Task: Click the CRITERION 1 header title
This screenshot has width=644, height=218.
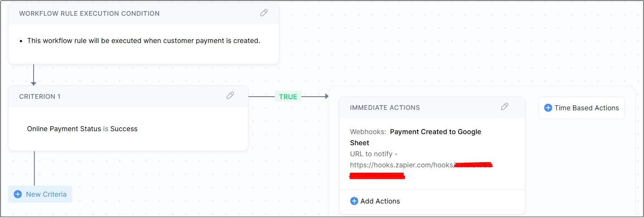Action: 40,97
